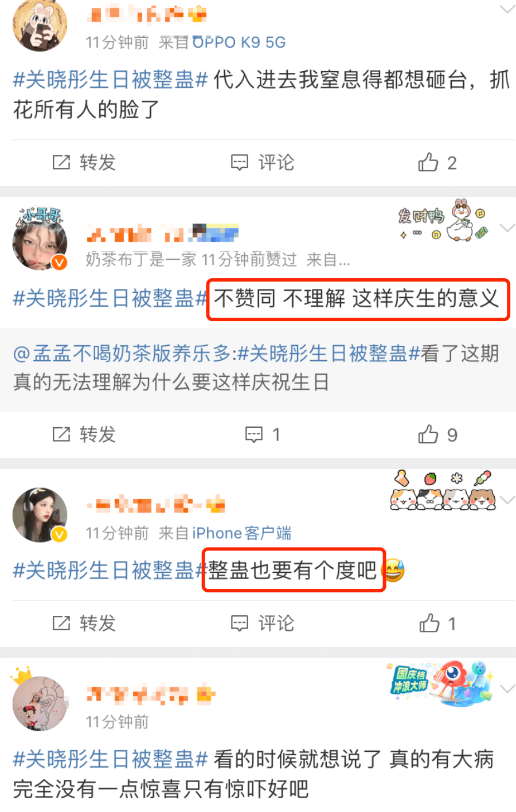Expand options chevron for the first post

tap(507, 9)
